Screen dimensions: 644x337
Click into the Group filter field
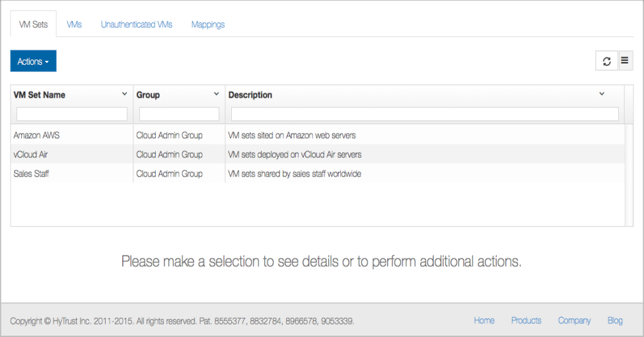coord(178,114)
